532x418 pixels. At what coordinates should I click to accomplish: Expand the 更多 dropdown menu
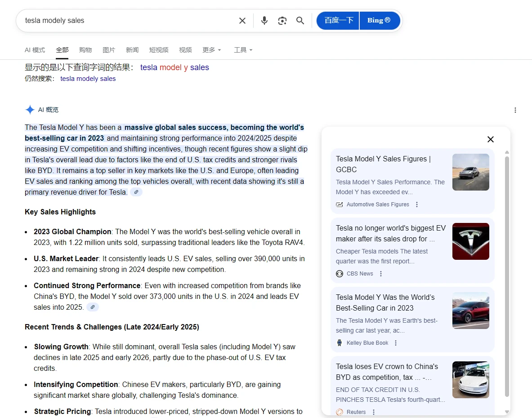coord(211,50)
